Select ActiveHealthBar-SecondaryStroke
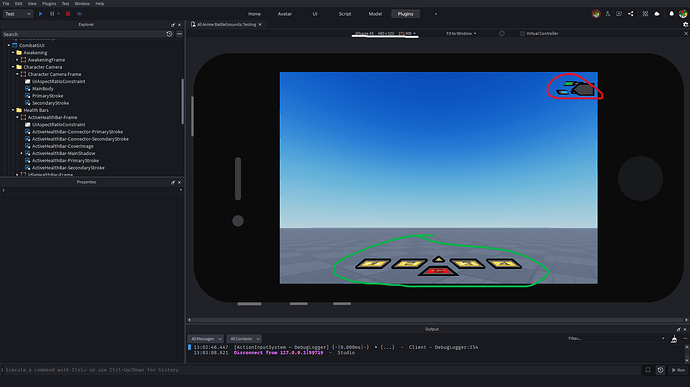 [68, 168]
